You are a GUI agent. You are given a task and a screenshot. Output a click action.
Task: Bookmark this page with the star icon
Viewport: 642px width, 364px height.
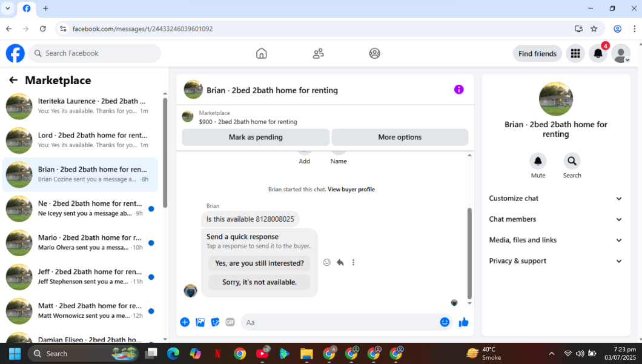point(594,28)
